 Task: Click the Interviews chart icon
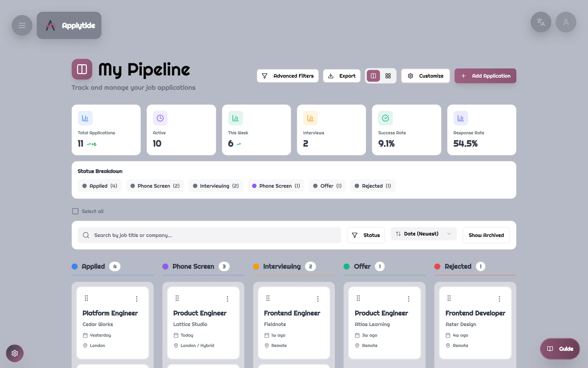tap(310, 118)
